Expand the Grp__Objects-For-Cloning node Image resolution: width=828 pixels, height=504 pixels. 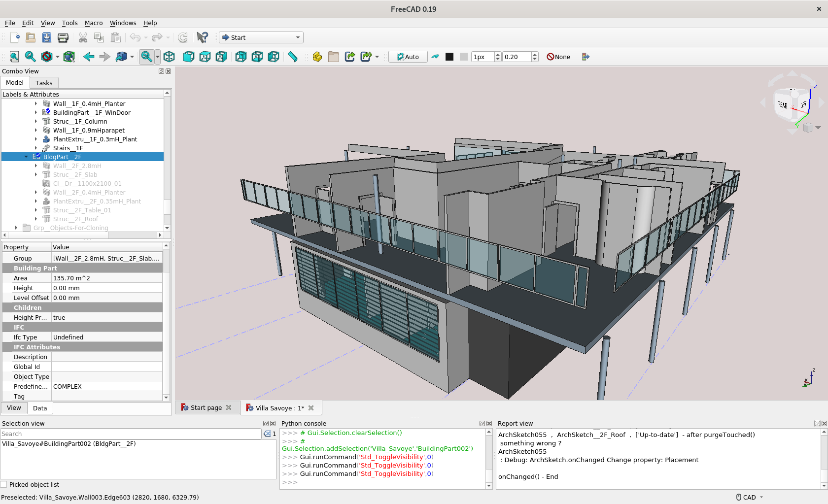tap(16, 228)
